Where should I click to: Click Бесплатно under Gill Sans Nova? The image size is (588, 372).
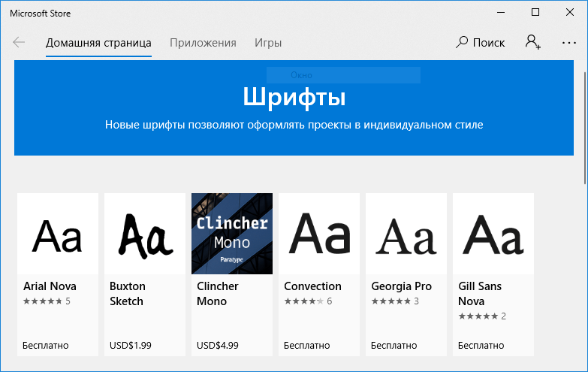481,346
